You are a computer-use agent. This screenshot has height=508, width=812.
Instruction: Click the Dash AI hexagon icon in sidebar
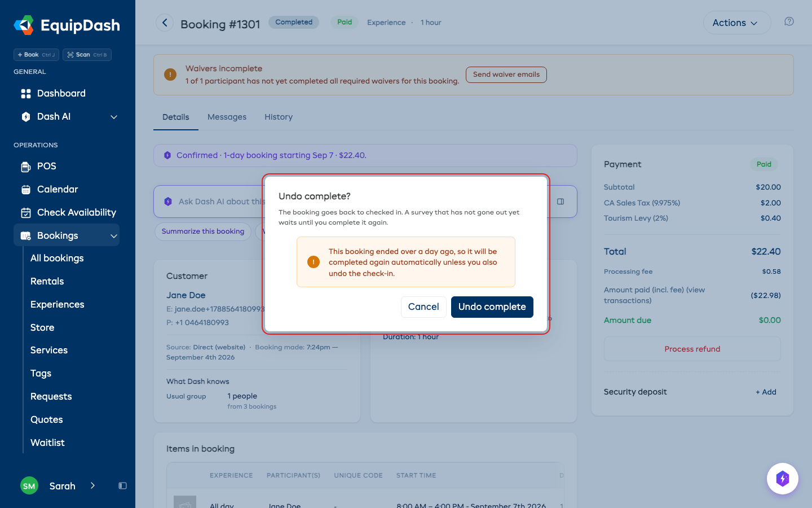click(x=26, y=117)
